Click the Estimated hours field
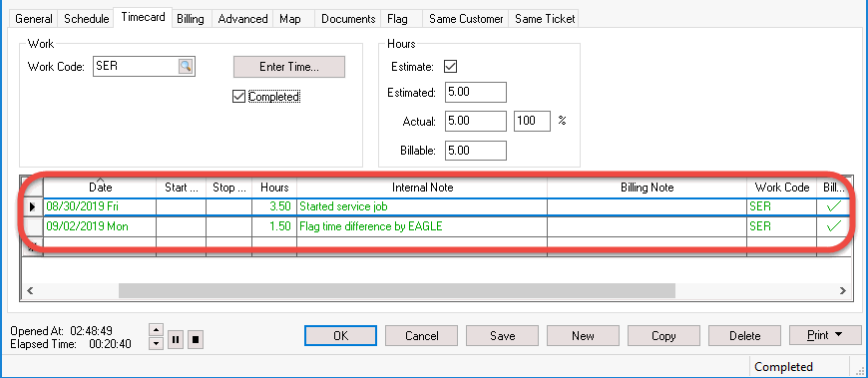 476,93
